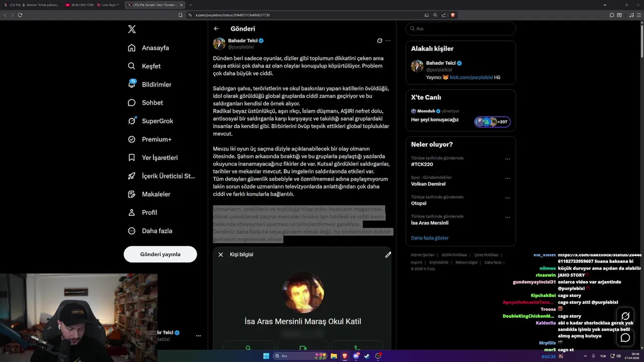Viewport: 644px width, 362px height.
Task: Click the address bar URL
Action: pos(232,15)
